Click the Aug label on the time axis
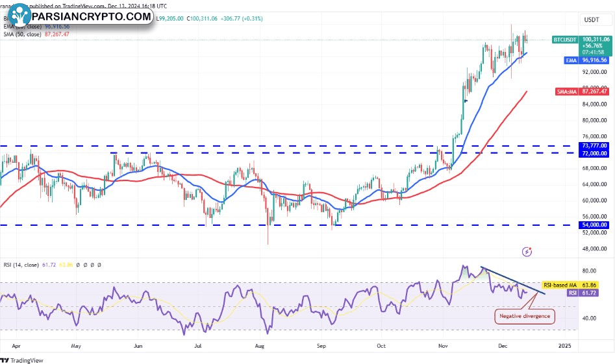This screenshot has width=615, height=364. tap(260, 346)
